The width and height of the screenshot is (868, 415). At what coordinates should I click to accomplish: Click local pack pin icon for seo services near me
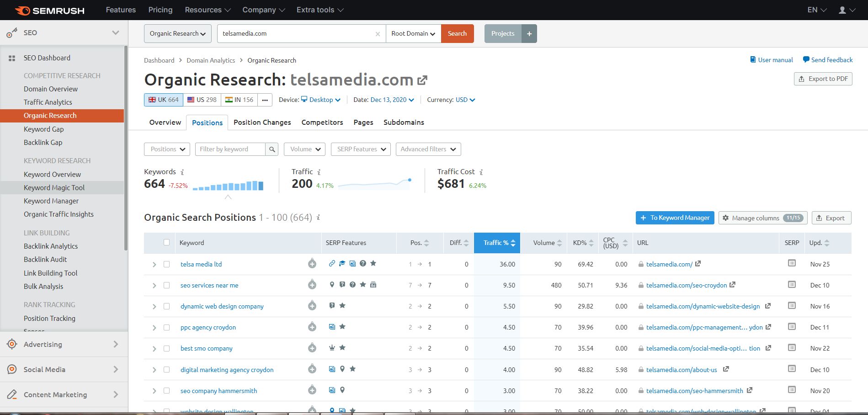tap(332, 285)
